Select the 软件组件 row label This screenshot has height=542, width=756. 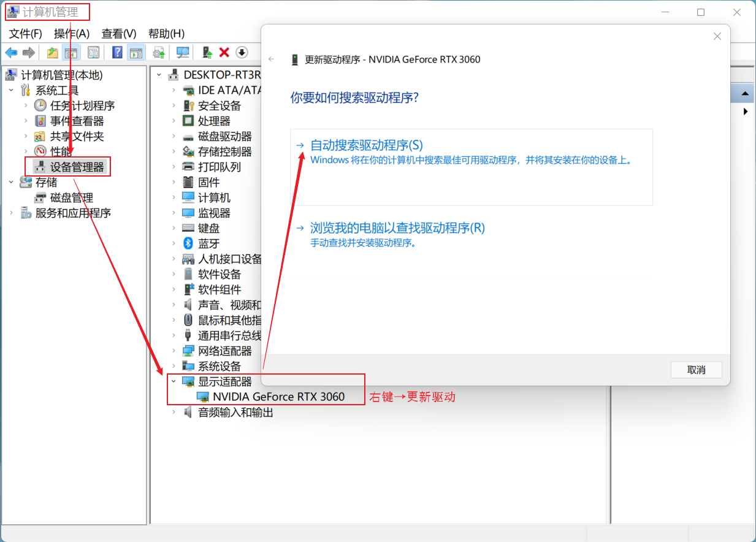click(x=220, y=289)
